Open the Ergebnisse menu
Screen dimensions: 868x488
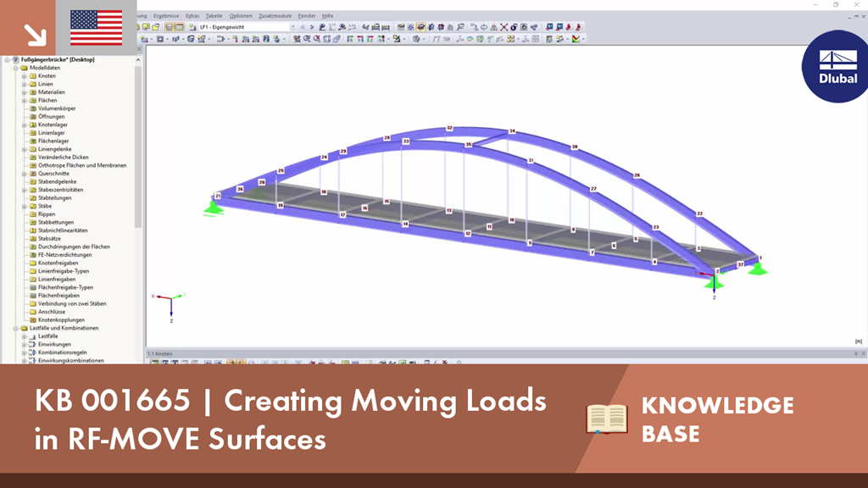[166, 16]
